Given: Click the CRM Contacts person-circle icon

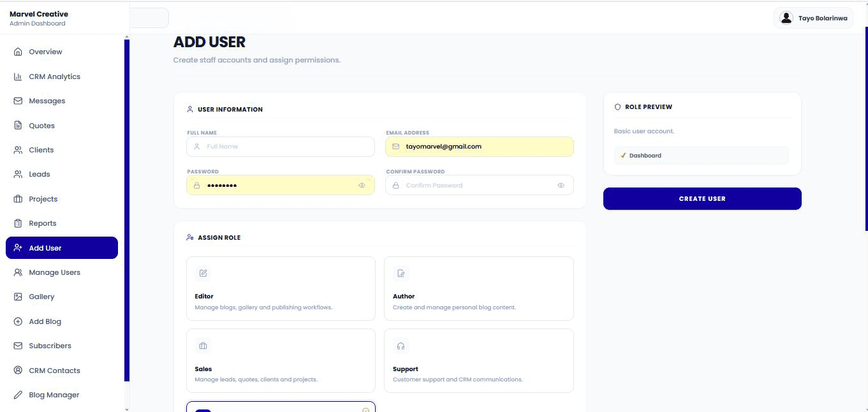Looking at the screenshot, I should (x=18, y=371).
